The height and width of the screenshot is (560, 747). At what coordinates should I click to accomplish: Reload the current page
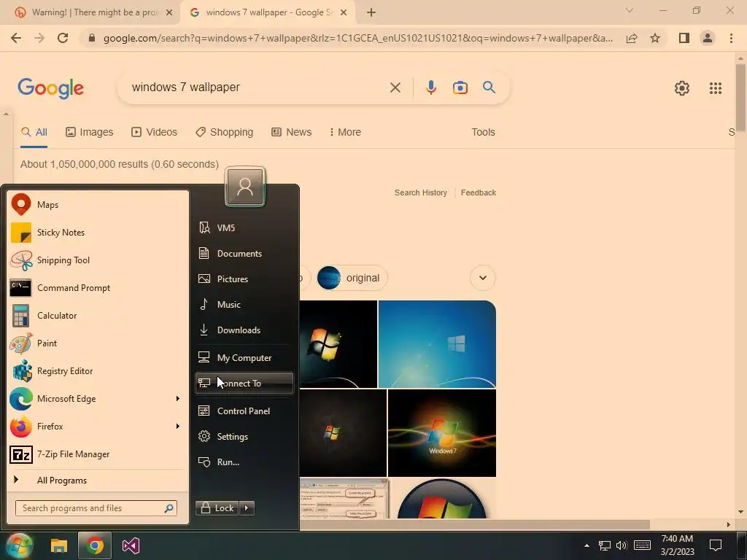click(x=63, y=38)
